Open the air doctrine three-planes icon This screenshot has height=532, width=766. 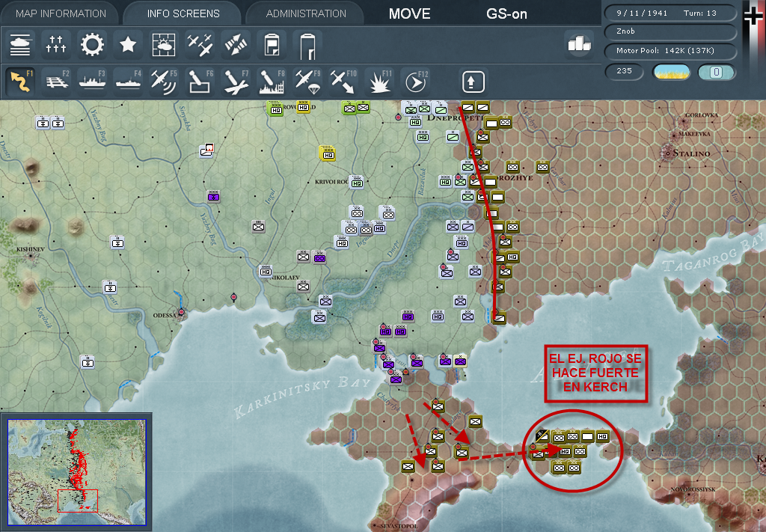pos(200,45)
